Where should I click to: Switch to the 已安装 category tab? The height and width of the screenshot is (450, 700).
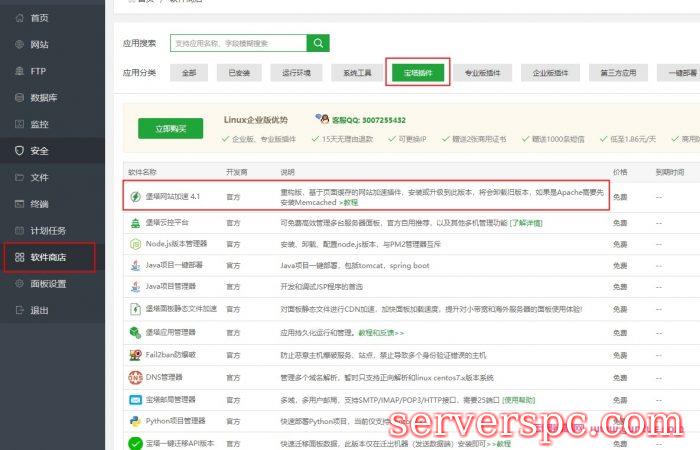(x=239, y=73)
